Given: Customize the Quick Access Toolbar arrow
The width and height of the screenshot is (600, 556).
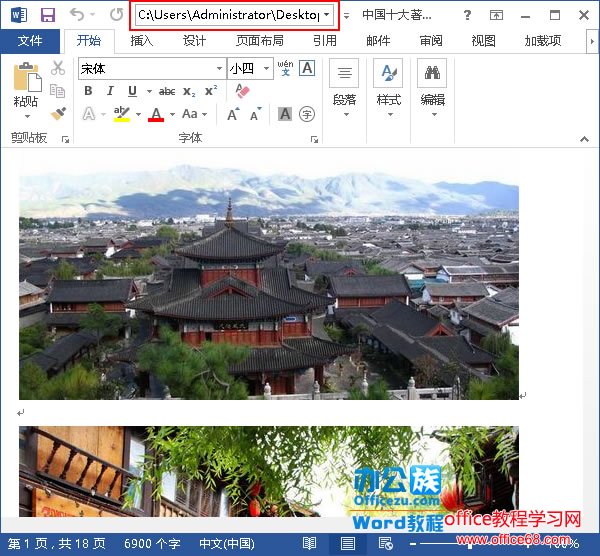Looking at the screenshot, I should [347, 16].
